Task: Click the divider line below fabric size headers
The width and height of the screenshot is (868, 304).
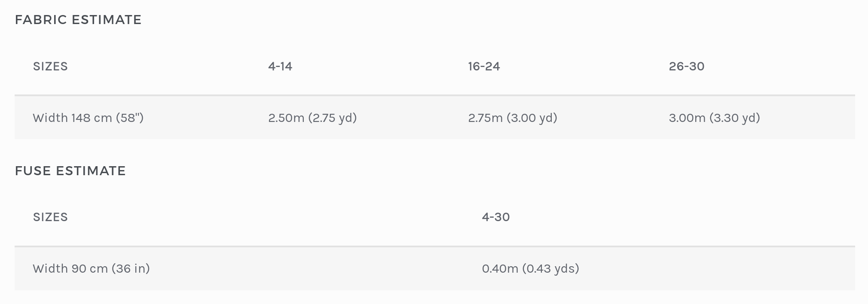Action: pos(434,95)
